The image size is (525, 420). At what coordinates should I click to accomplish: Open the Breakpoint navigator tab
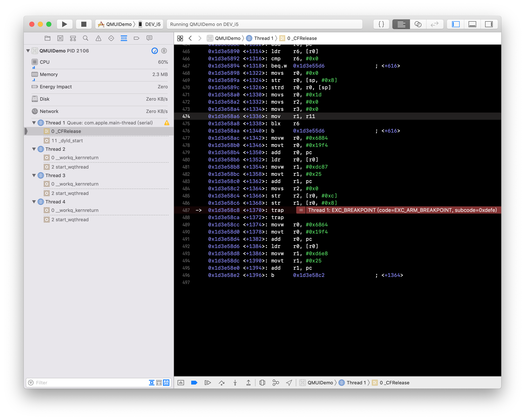pyautogui.click(x=137, y=38)
